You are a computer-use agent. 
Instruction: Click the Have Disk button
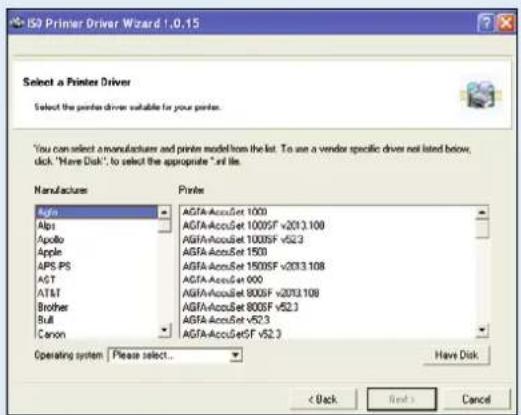457,355
